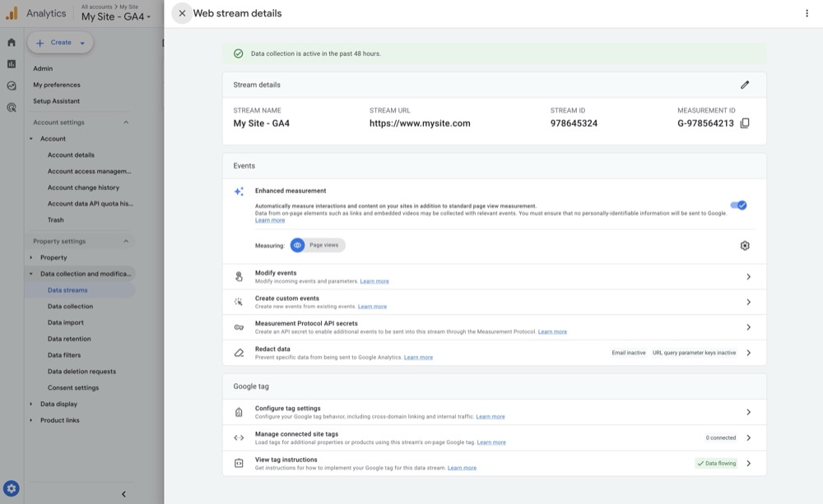Open Consent settings menu item

73,387
